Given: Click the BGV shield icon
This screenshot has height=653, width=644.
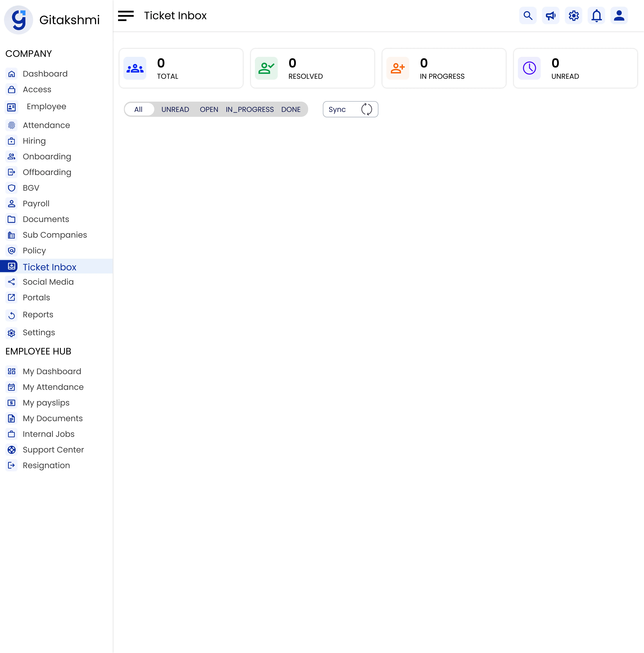Looking at the screenshot, I should (12, 188).
